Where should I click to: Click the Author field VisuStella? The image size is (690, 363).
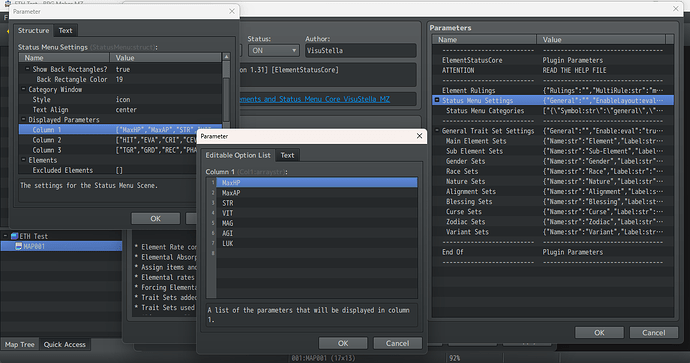[361, 51]
